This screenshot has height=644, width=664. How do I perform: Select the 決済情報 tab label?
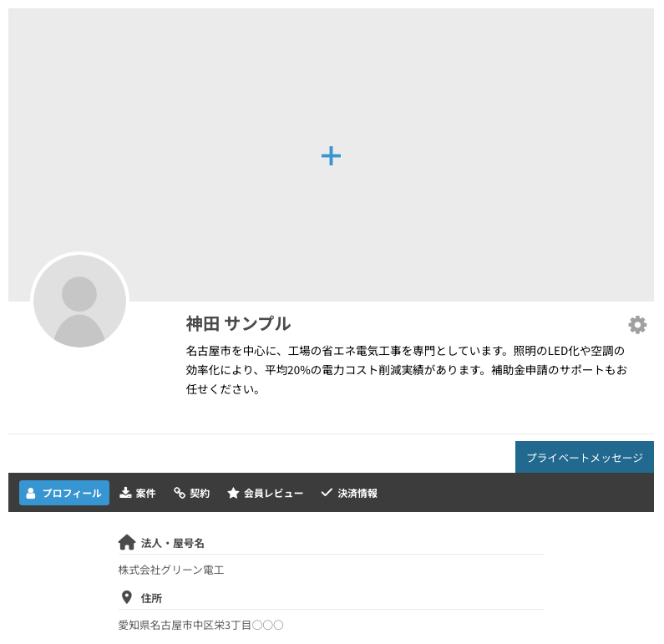click(357, 494)
